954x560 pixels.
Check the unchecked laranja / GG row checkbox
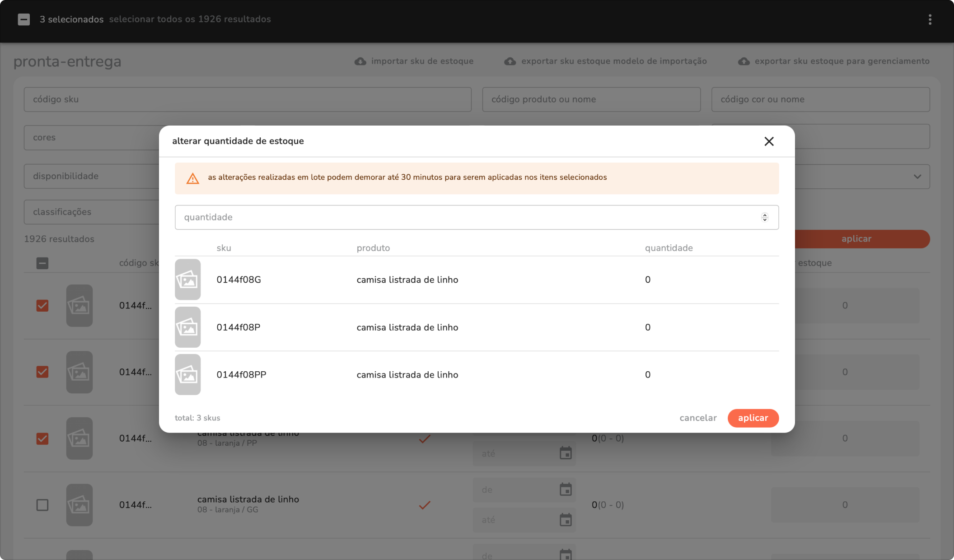pyautogui.click(x=42, y=505)
